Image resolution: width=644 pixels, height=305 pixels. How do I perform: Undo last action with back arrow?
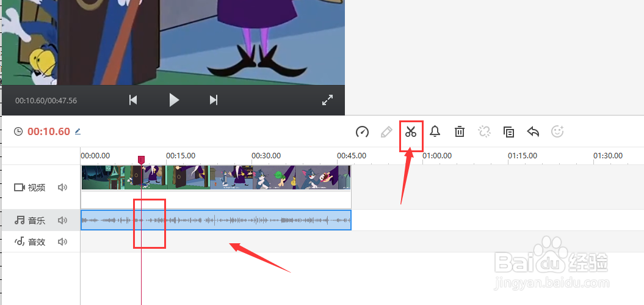533,132
